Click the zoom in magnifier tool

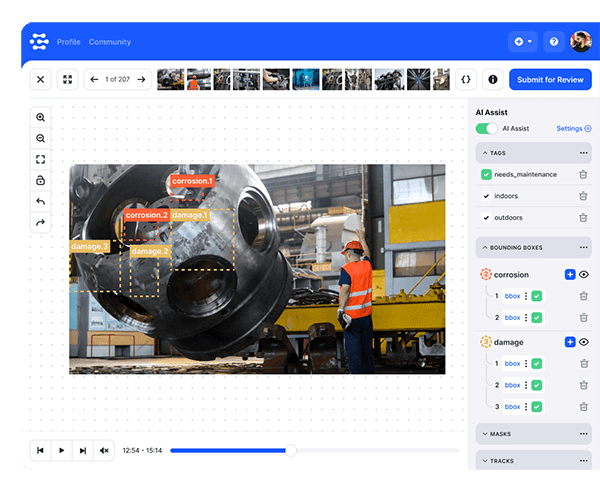(41, 117)
